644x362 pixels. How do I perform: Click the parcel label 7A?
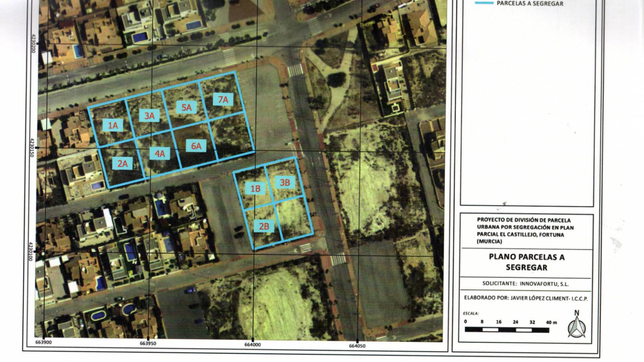tap(223, 100)
